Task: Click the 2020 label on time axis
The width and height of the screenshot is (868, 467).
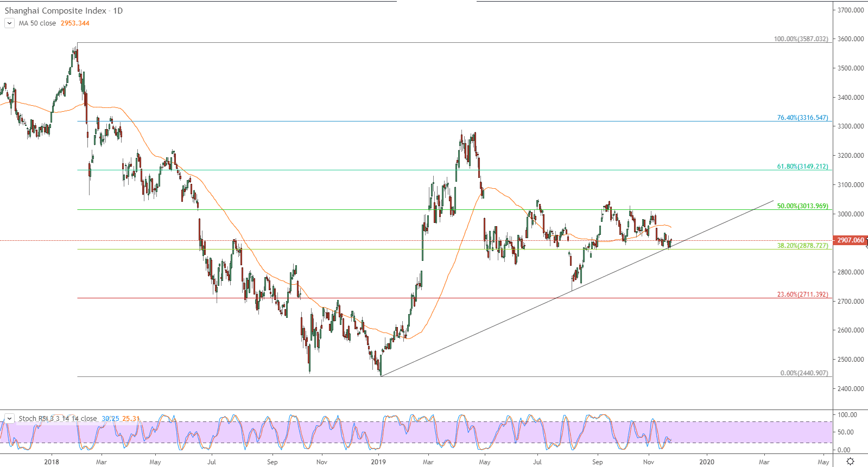Action: pos(707,462)
